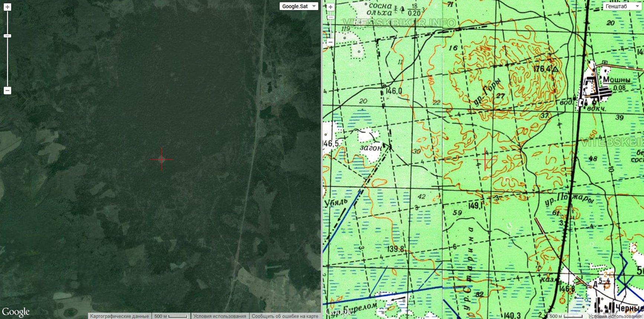Image resolution: width=644 pixels, height=319 pixels.
Task: Open Условия использования on satellite map
Action: (x=219, y=316)
